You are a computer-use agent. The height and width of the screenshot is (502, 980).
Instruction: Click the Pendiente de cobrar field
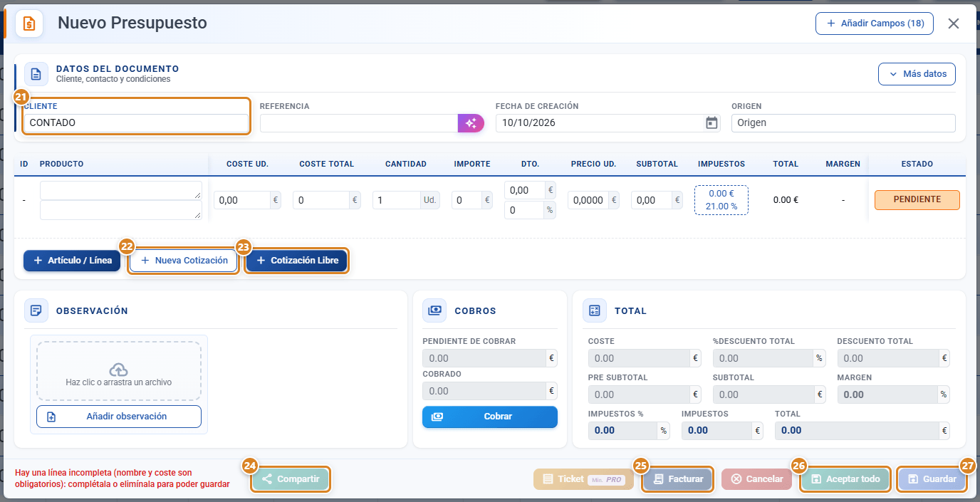484,358
